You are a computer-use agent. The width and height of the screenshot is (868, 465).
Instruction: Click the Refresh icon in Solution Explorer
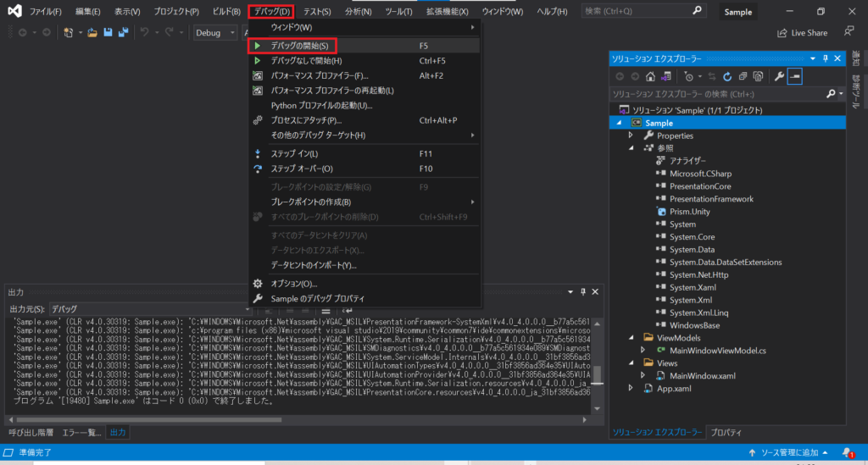(727, 76)
